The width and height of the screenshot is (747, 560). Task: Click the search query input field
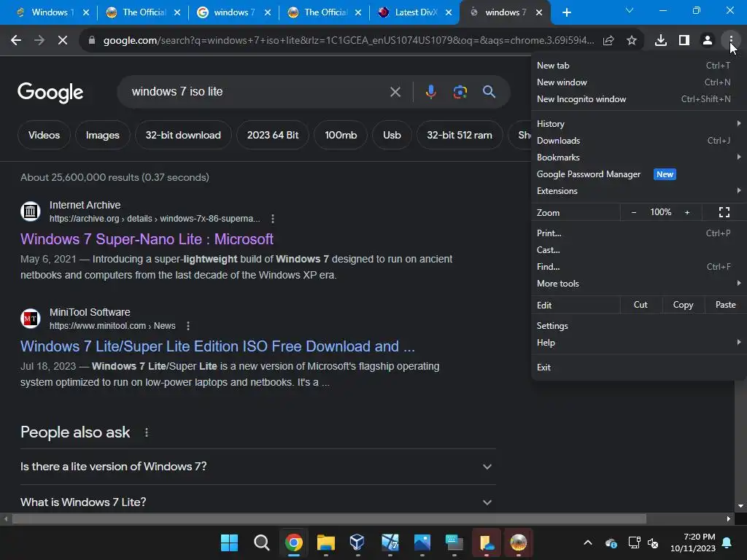click(258, 91)
